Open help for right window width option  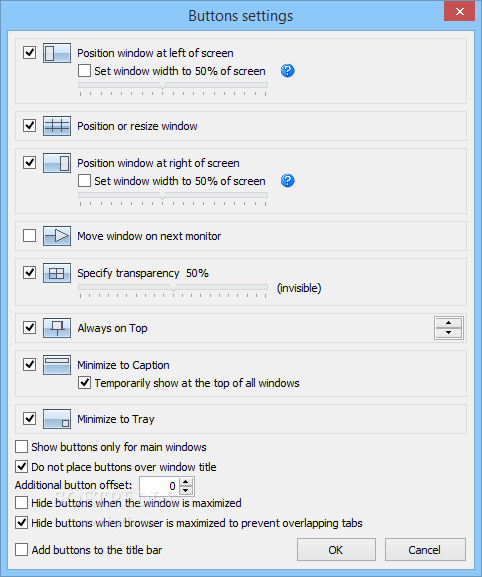[287, 181]
